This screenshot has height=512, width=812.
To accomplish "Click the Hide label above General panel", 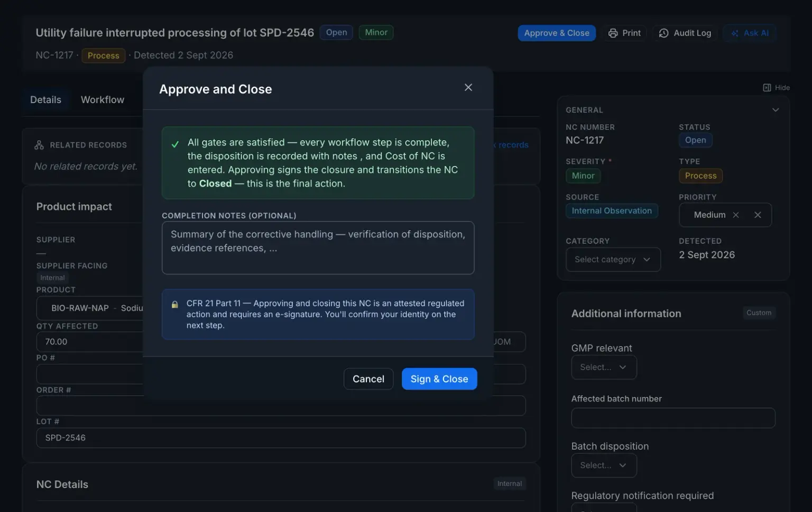I will pos(782,88).
